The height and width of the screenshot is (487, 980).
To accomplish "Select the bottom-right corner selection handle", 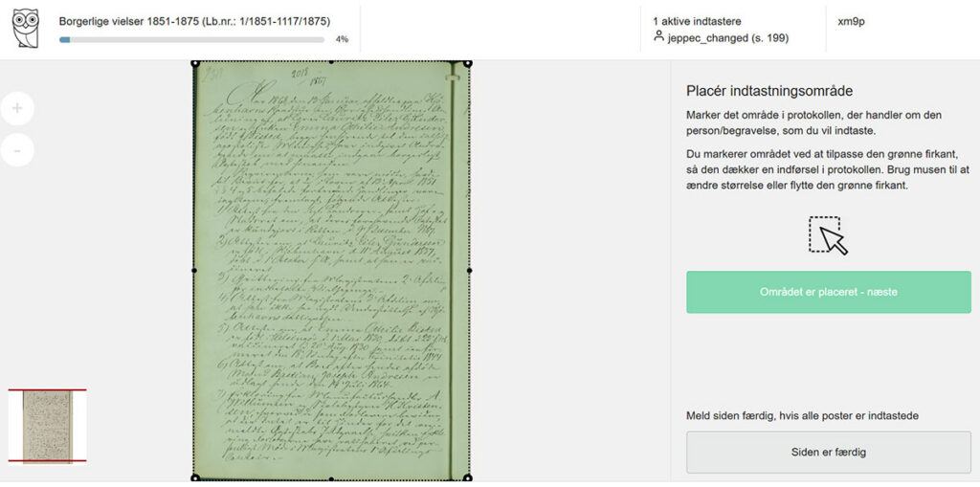I will [468, 478].
